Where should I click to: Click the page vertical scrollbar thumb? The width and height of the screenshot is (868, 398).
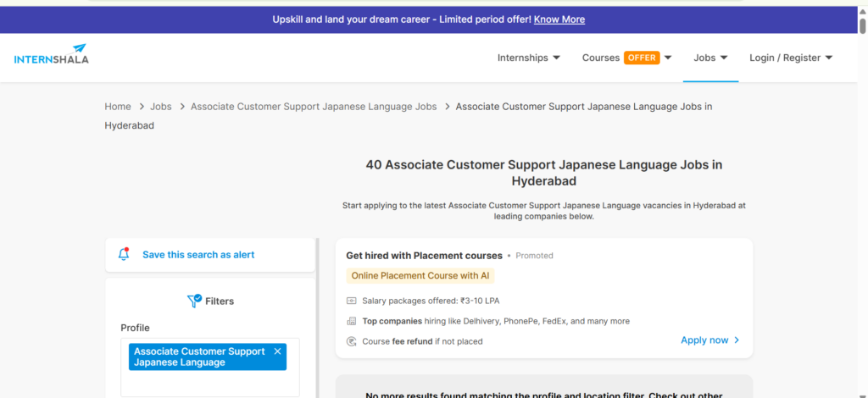click(862, 26)
